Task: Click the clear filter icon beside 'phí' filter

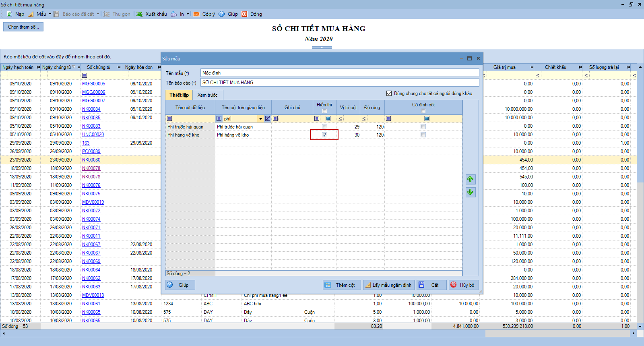Action: coord(268,118)
